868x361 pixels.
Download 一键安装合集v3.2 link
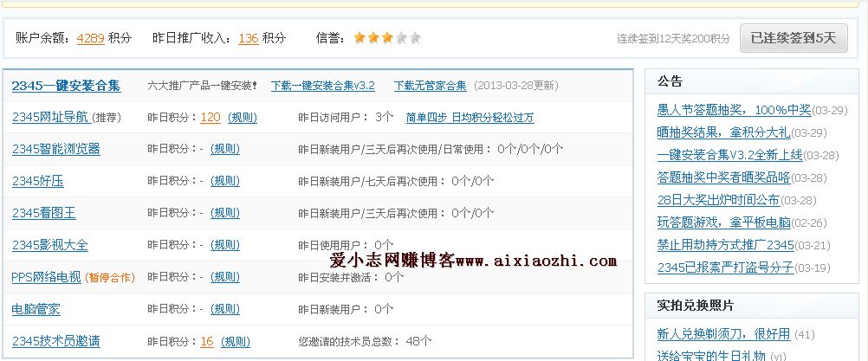[323, 86]
